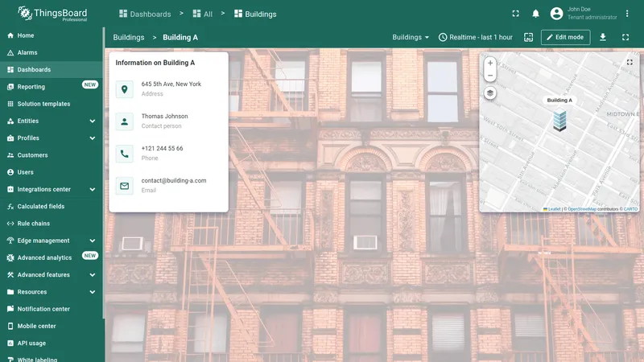
Task: Expand the dashboard to fullscreen
Action: point(625,37)
